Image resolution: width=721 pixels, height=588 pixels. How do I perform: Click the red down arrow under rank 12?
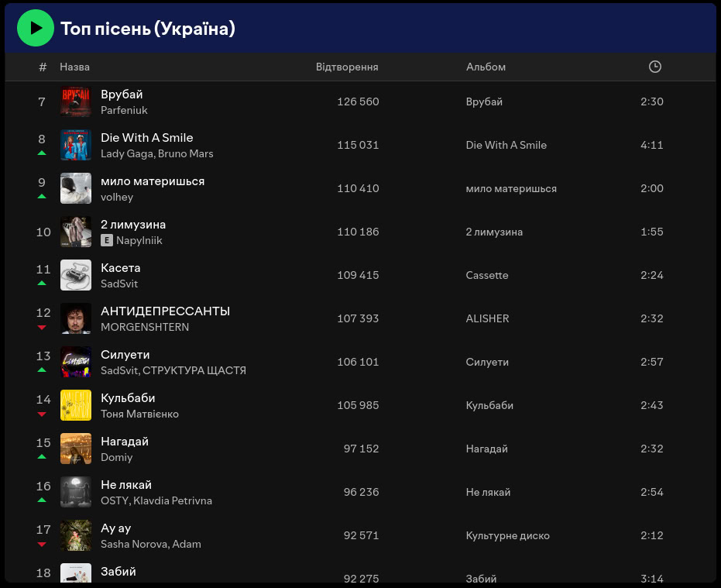coord(42,328)
